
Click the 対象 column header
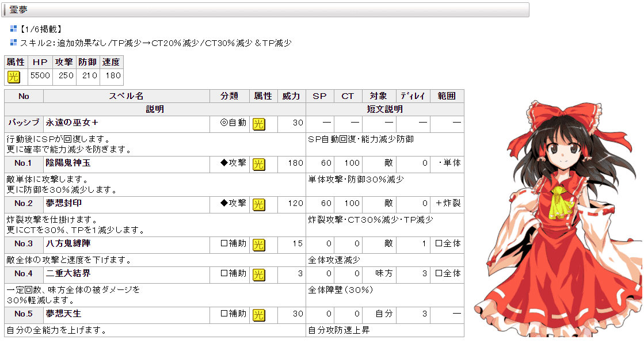coord(378,96)
